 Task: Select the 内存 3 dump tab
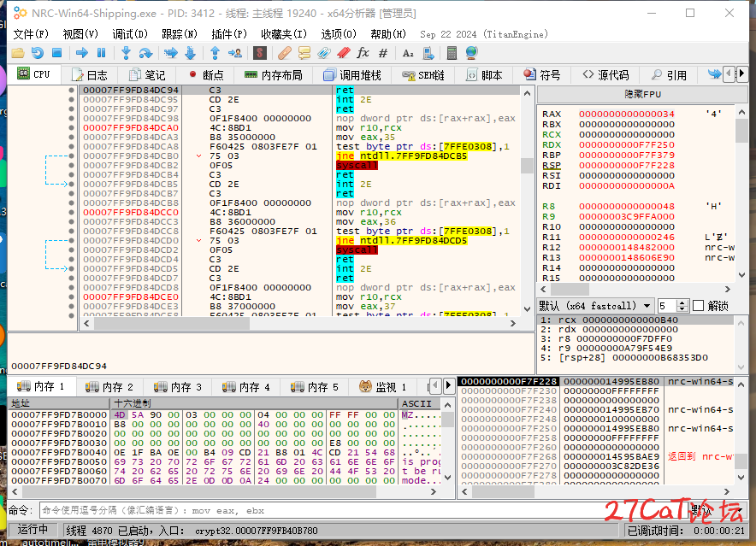[180, 387]
